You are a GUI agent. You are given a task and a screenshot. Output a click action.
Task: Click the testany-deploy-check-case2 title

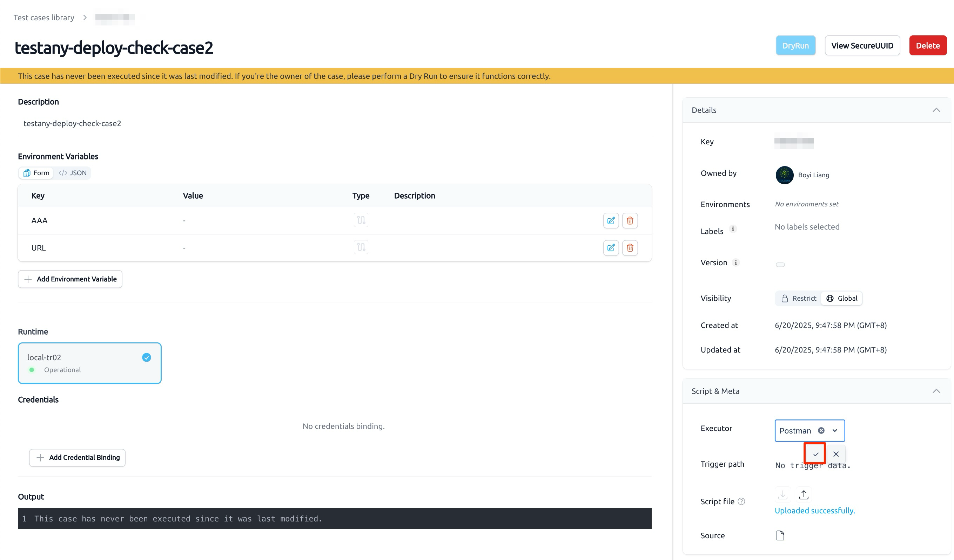pos(114,48)
